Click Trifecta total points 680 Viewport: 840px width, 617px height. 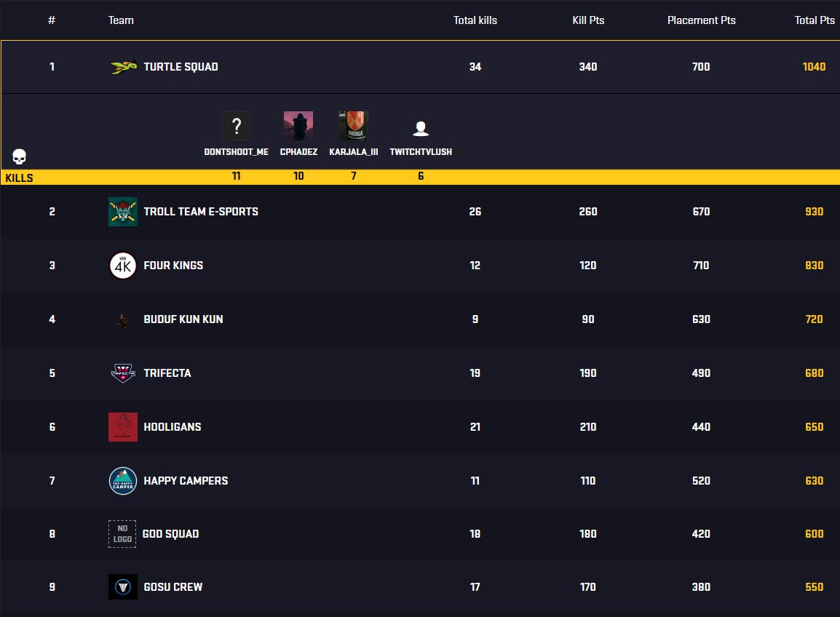(814, 373)
